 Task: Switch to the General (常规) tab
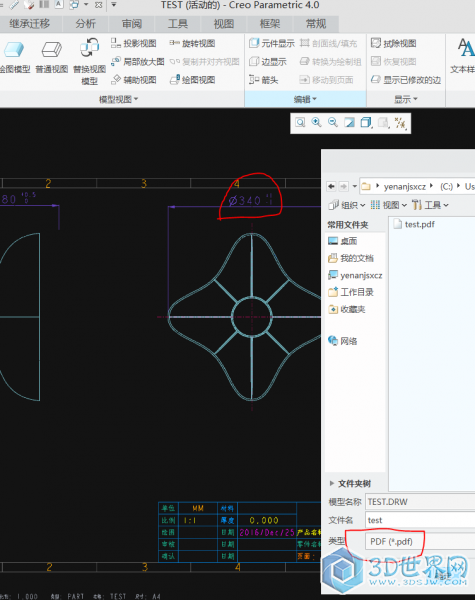point(316,24)
